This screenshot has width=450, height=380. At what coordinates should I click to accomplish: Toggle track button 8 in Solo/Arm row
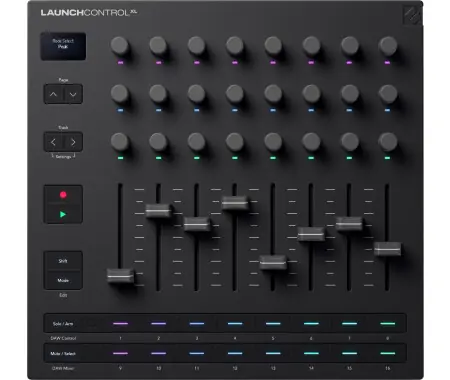[x=387, y=324]
